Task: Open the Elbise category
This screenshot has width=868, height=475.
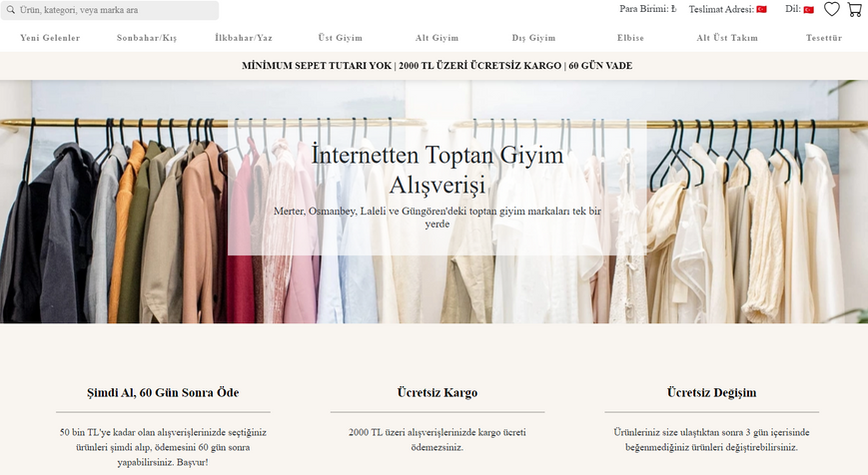Action: 630,38
